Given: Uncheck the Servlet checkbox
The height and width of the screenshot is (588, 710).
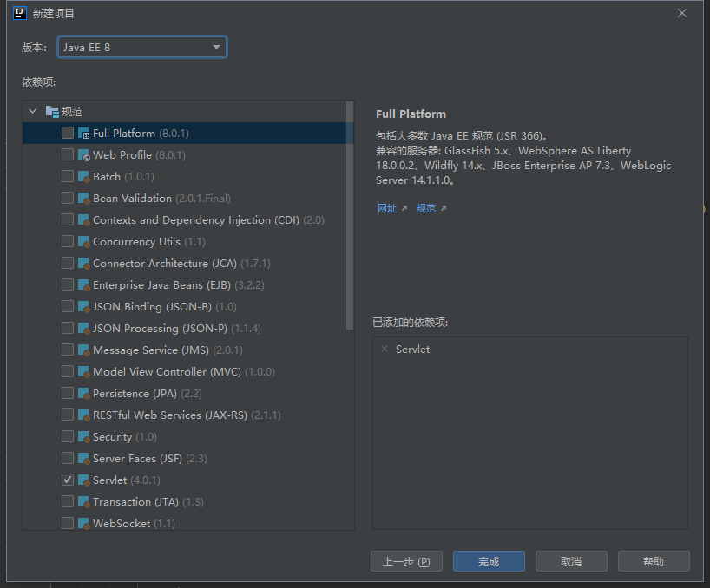Looking at the screenshot, I should pos(68,480).
